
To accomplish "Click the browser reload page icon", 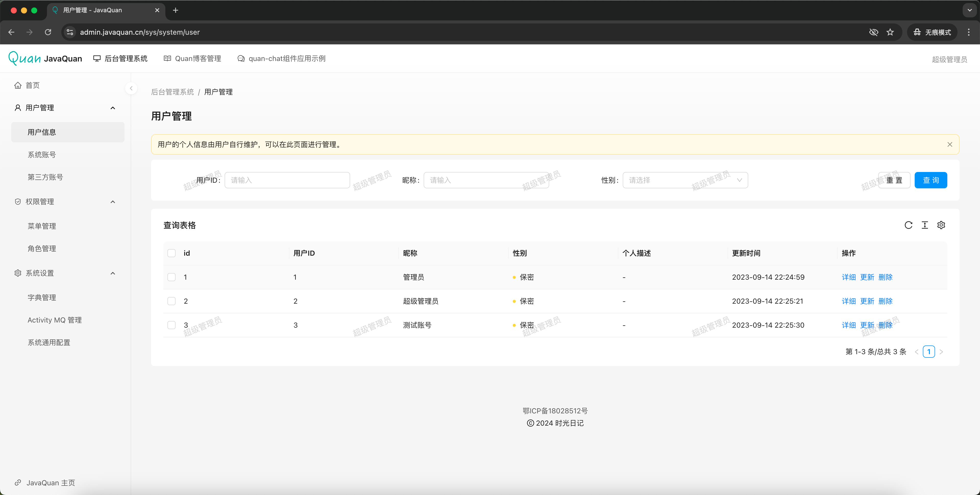I will tap(48, 32).
